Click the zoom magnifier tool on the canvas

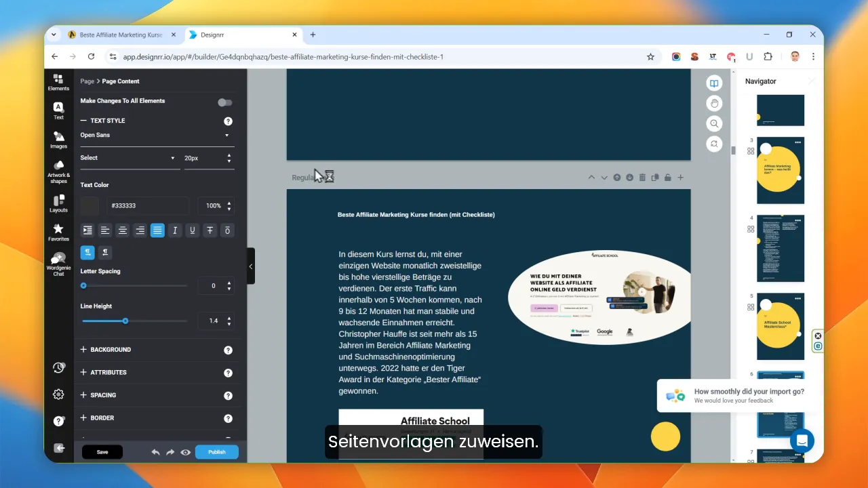[x=713, y=123]
